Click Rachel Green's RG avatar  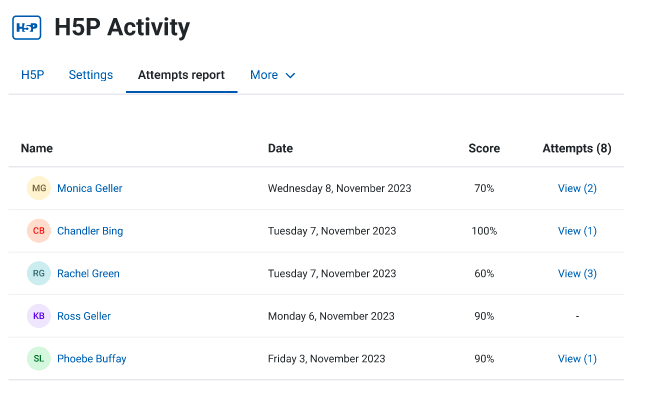point(39,273)
